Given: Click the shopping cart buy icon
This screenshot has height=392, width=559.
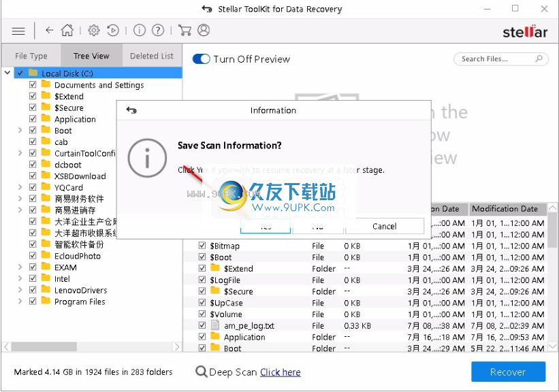Looking at the screenshot, I should [185, 31].
